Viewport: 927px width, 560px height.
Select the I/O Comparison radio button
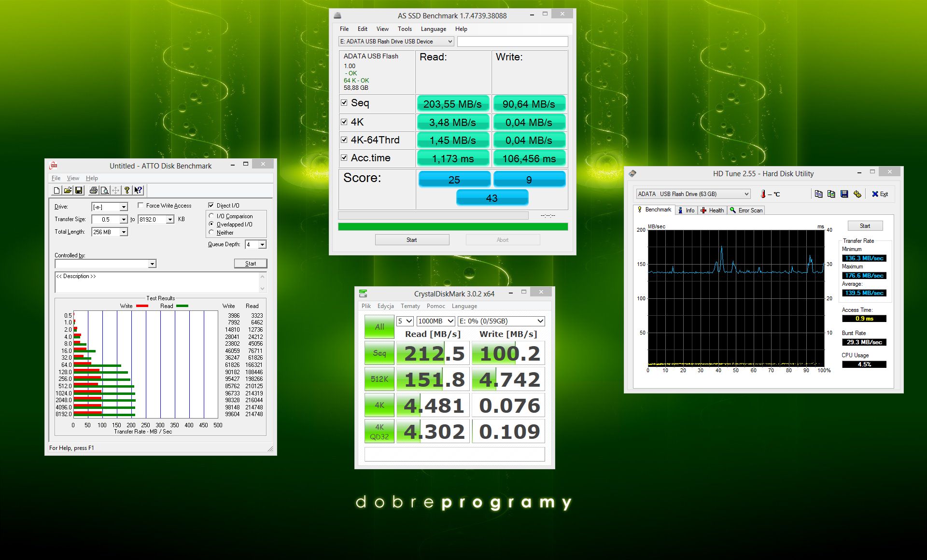pos(211,216)
